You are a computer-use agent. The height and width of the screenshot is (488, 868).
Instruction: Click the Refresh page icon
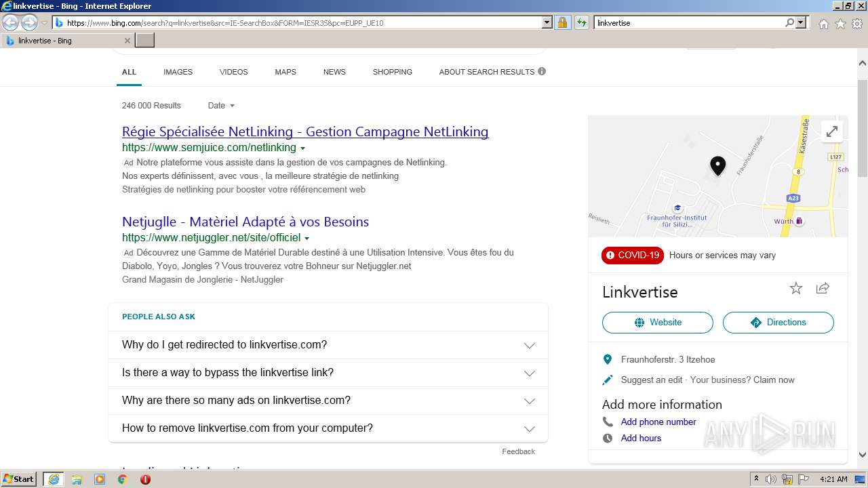(x=581, y=22)
